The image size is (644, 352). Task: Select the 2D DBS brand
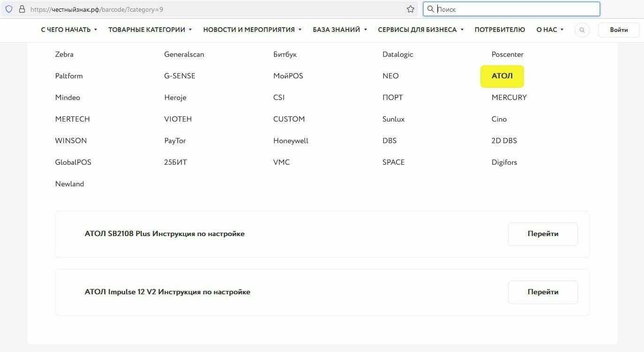504,141
